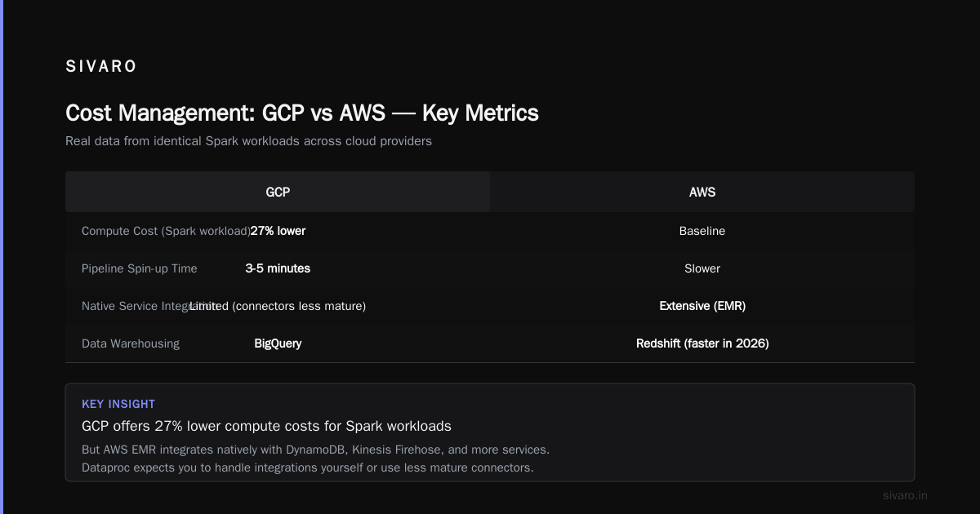Click the 'Extensive (EMR)' cell
The width and height of the screenshot is (980, 514).
tap(702, 306)
